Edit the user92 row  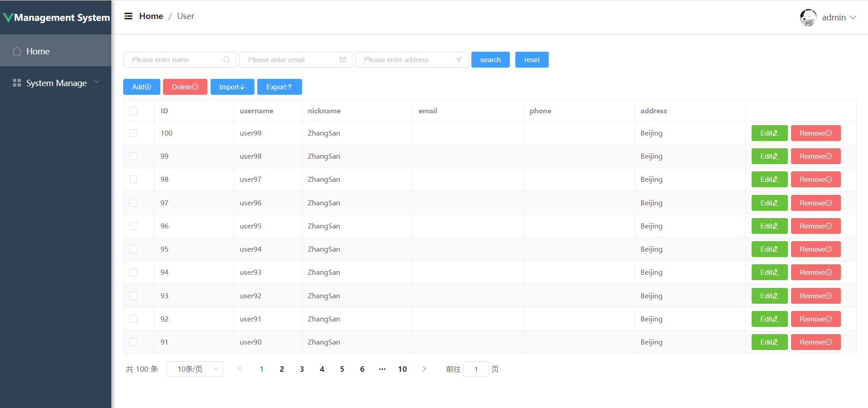coord(769,296)
